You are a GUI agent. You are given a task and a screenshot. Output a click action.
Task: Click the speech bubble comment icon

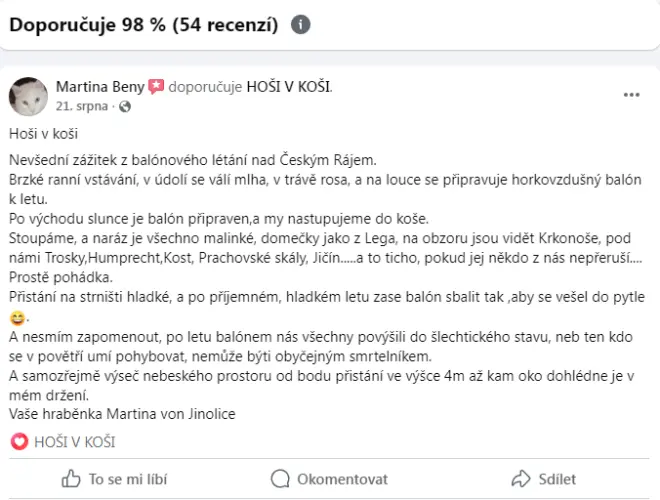[280, 479]
